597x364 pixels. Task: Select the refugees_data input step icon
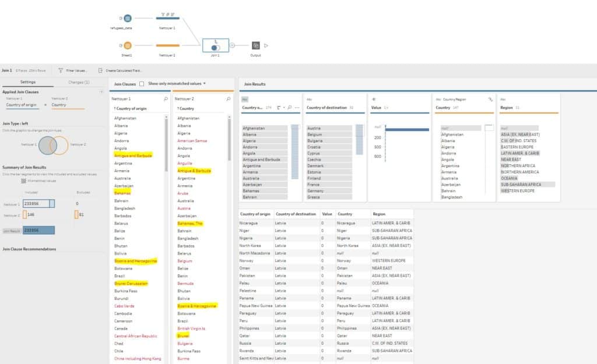[128, 18]
